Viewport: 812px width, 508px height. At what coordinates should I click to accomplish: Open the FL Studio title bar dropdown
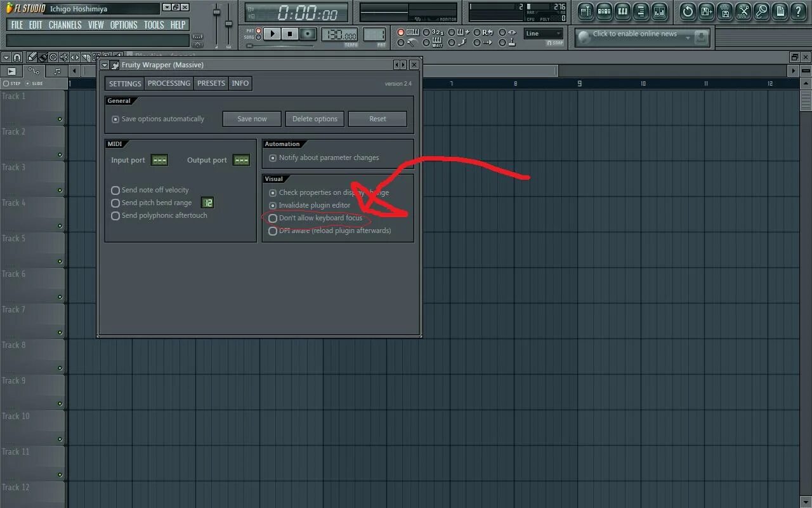166,8
